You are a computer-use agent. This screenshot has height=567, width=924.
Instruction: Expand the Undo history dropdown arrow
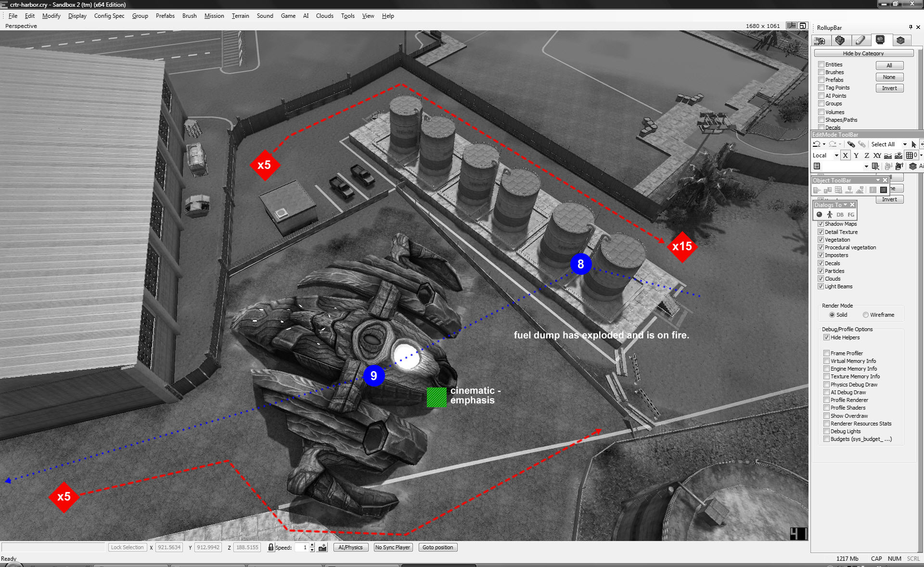pyautogui.click(x=824, y=144)
